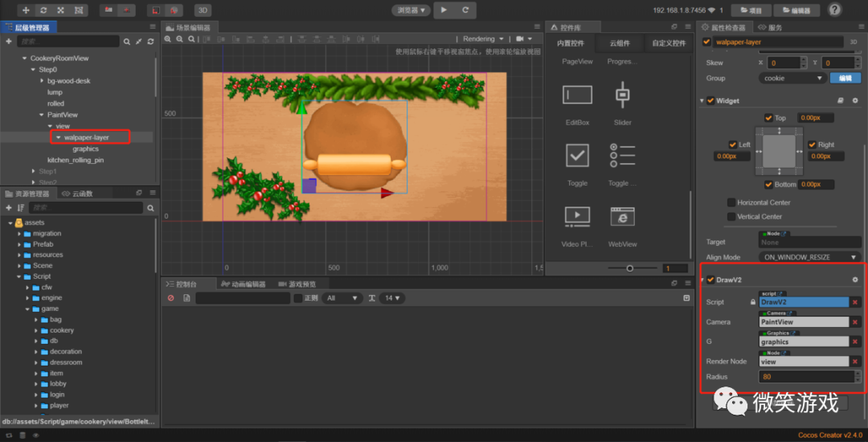Open the scene camera dropdown
Viewport: 868px width, 442px height.
(x=524, y=39)
